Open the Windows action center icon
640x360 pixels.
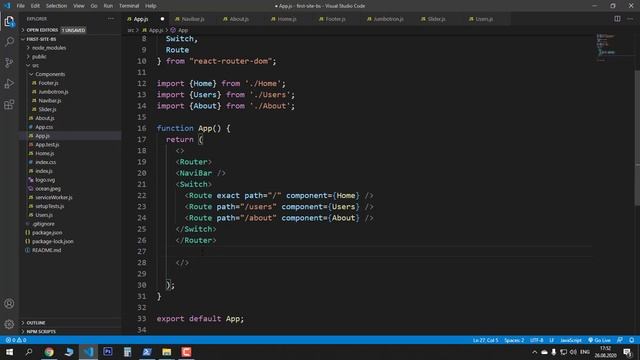tap(627, 352)
